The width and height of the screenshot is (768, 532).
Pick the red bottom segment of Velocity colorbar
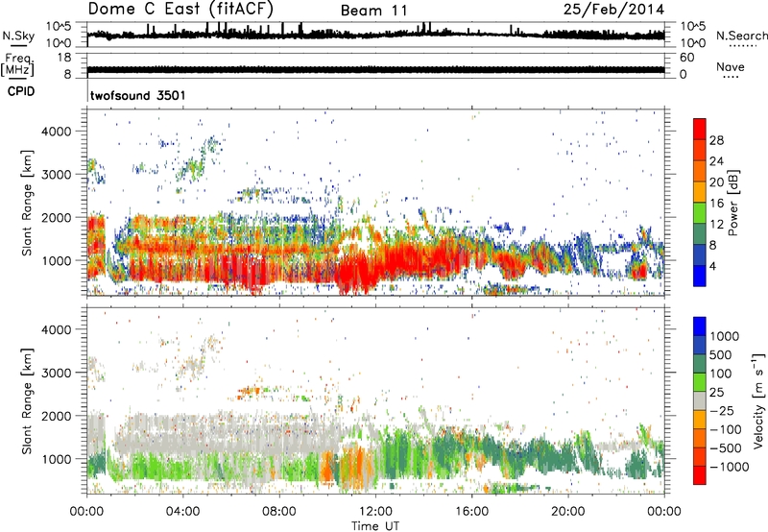pyautogui.click(x=700, y=475)
